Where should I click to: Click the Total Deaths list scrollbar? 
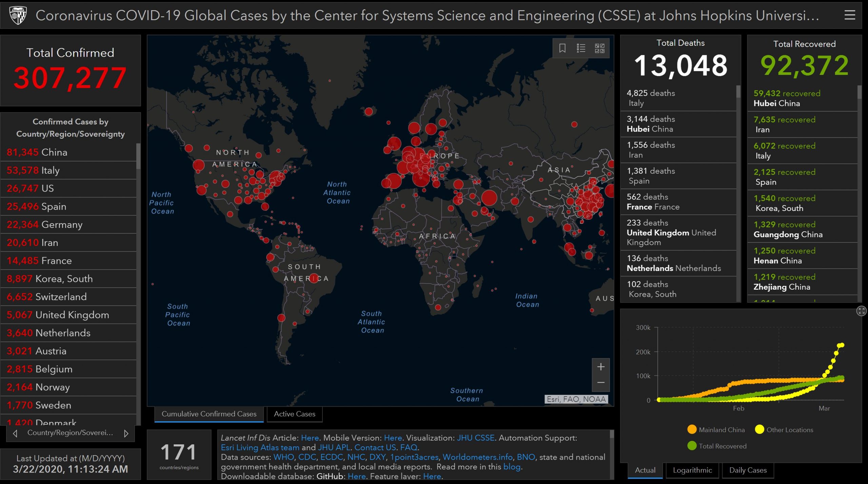[x=738, y=92]
